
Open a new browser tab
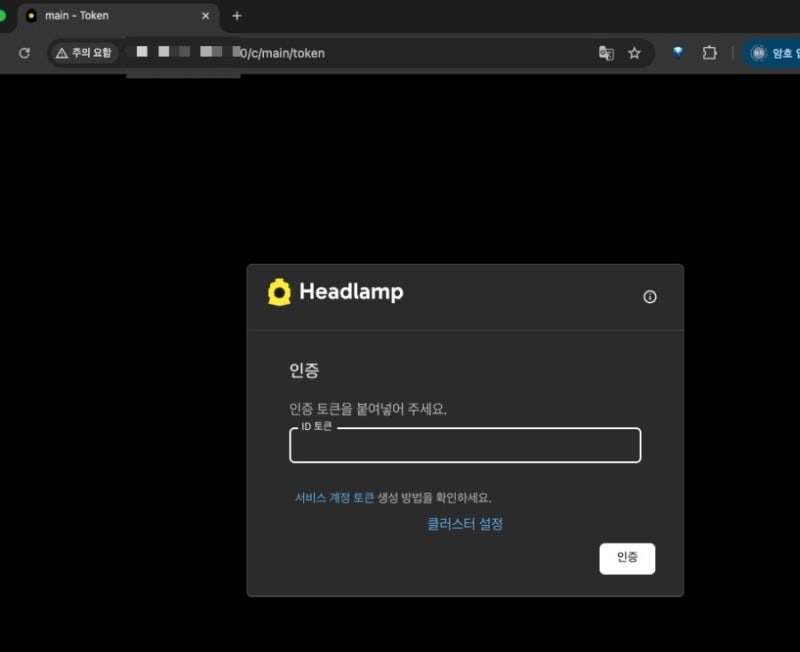tap(237, 16)
